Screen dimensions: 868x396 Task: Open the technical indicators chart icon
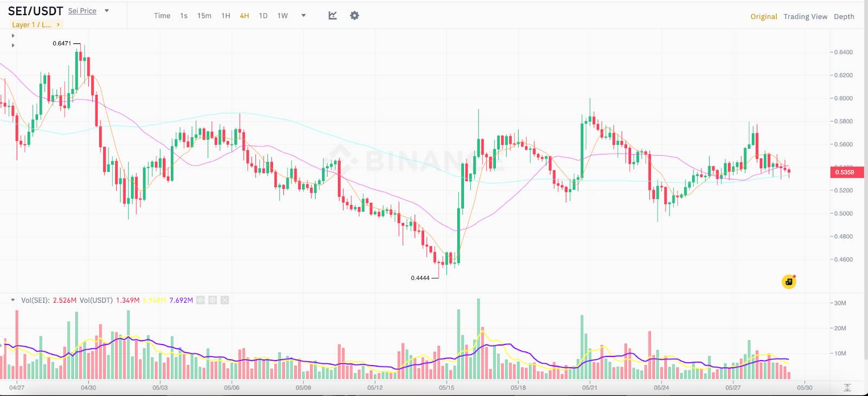pos(333,16)
